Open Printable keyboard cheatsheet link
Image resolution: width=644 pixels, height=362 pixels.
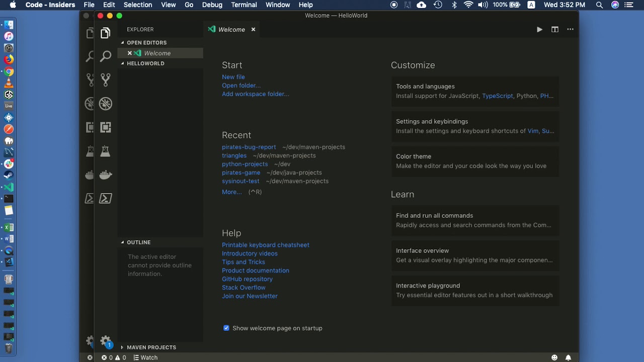point(266,245)
